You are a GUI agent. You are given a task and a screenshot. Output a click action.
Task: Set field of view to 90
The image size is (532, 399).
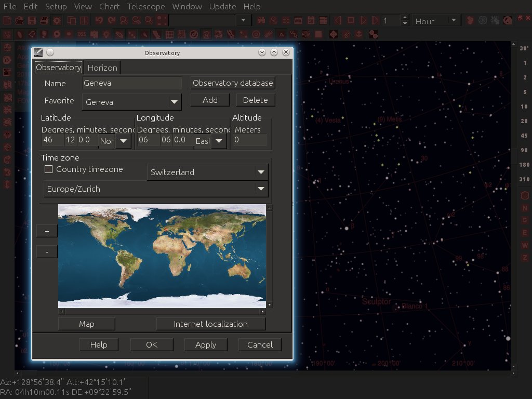click(x=524, y=150)
